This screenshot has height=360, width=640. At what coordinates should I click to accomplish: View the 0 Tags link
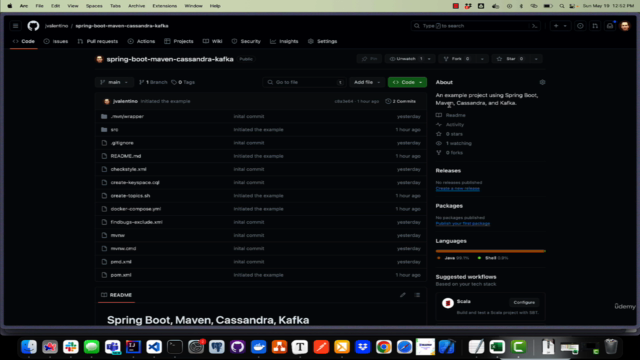pos(183,82)
